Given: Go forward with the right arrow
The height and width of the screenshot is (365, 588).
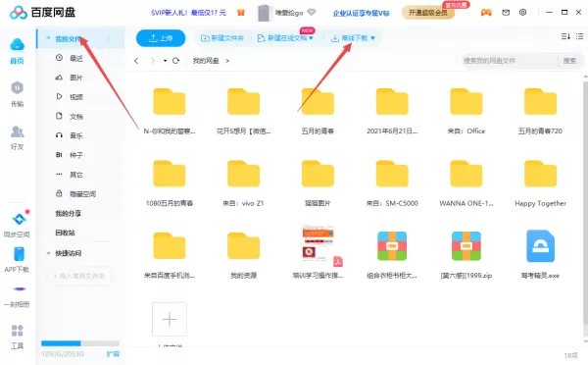Looking at the screenshot, I should (x=152, y=61).
